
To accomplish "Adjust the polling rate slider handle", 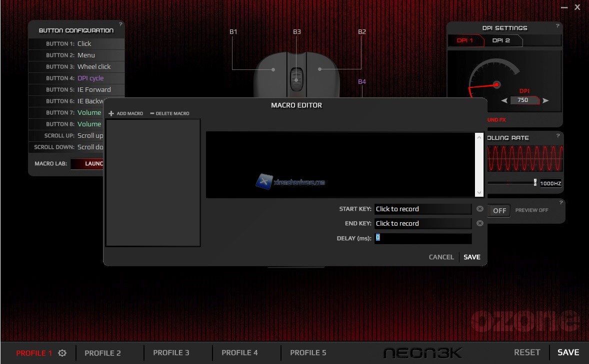I will tap(535, 183).
